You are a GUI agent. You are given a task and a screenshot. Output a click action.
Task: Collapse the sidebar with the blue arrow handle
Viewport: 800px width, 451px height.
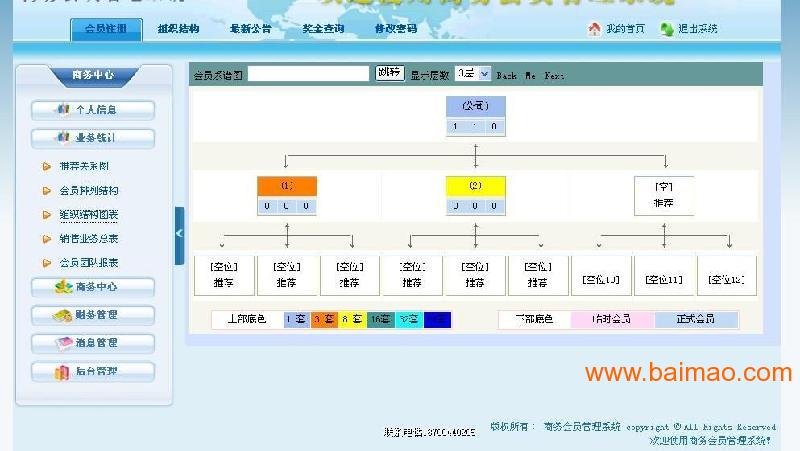click(x=179, y=235)
